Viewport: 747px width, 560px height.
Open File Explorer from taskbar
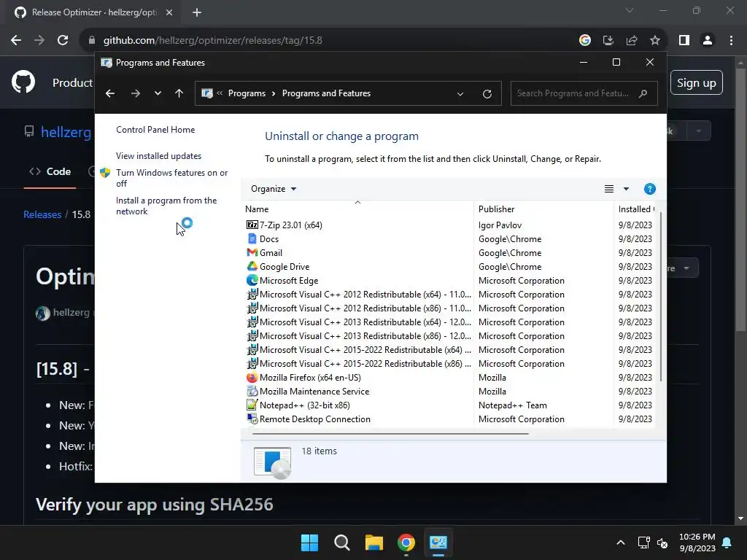(374, 542)
